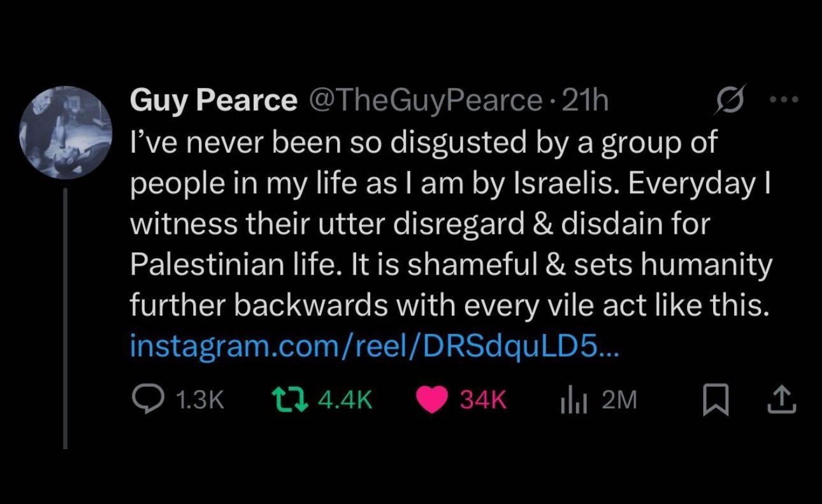Open the three-dot more options menu
822x504 pixels.
(x=783, y=100)
